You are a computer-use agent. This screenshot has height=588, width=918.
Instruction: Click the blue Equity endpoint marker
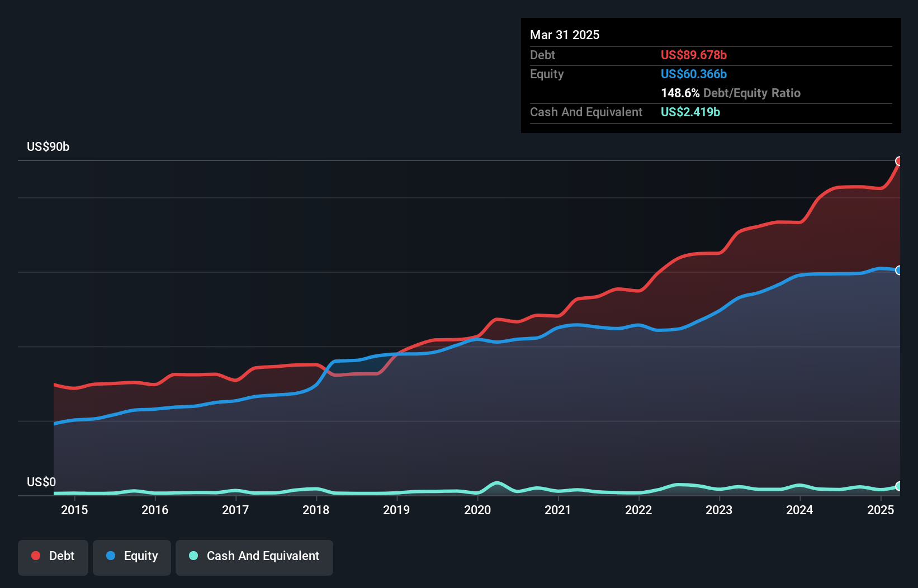[x=899, y=270]
